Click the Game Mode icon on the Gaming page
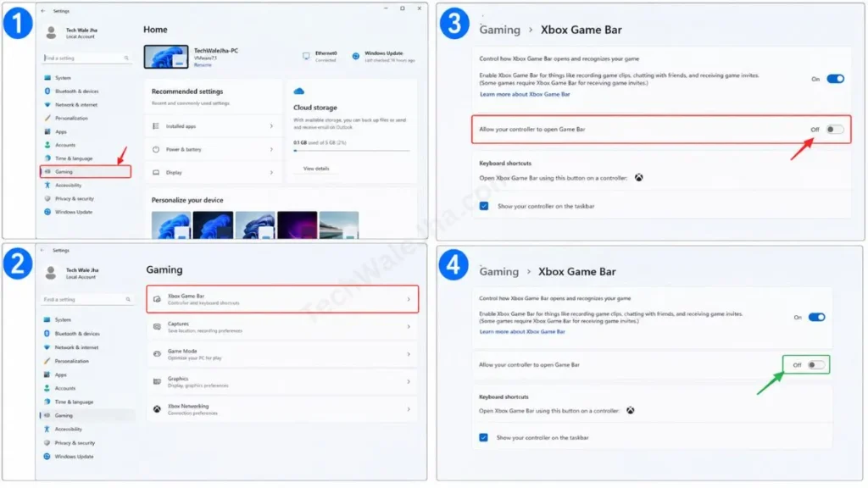 click(157, 354)
